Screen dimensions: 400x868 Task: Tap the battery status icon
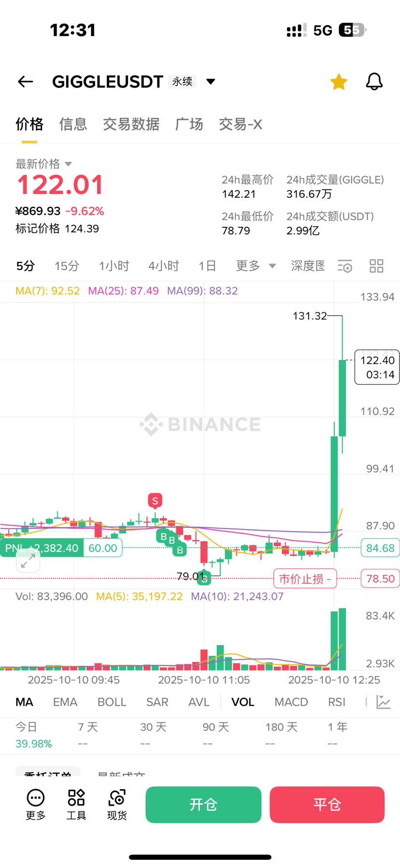(353, 30)
